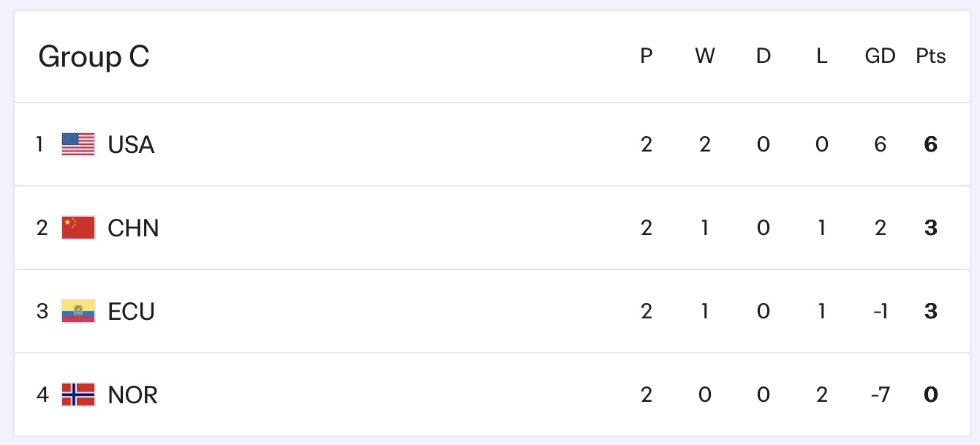Open the CHN team link
Screen dimensions: 980x445
click(x=133, y=228)
